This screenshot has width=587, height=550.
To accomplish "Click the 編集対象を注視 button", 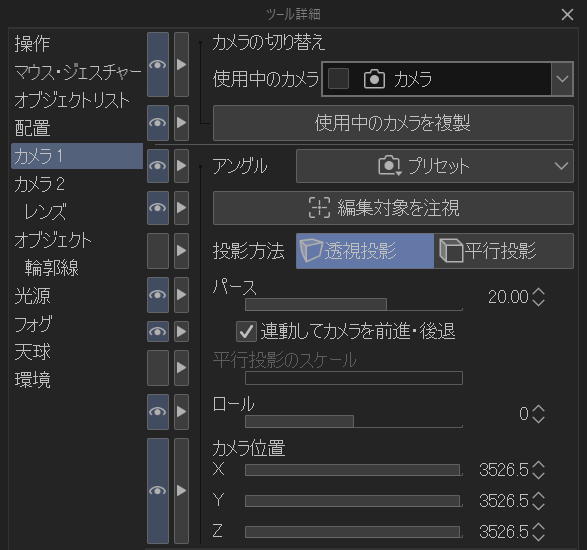I will coord(393,208).
